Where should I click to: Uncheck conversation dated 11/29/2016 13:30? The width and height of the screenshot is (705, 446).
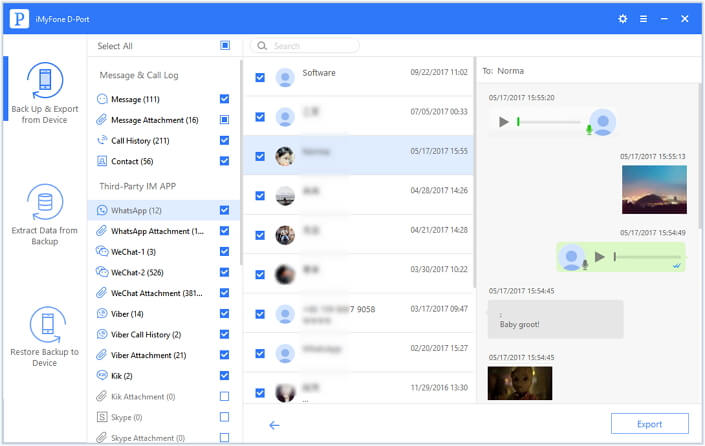(x=260, y=392)
